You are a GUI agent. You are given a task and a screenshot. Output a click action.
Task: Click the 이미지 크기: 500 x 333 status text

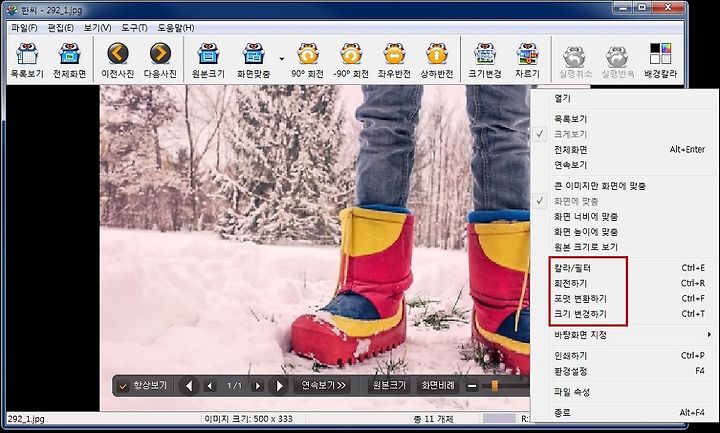(248, 419)
